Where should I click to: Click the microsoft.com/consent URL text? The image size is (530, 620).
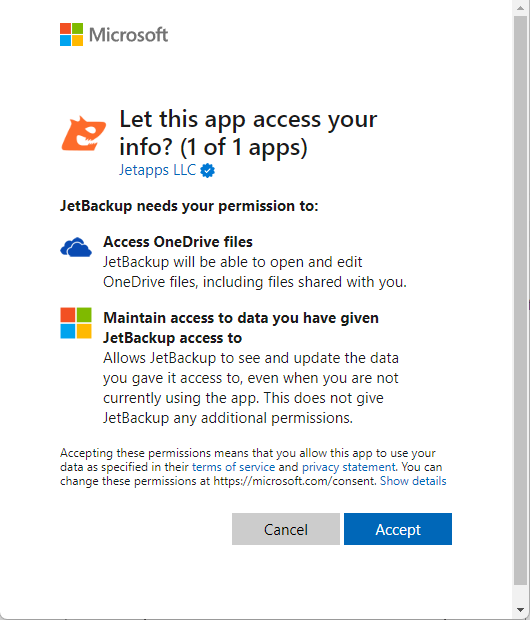[294, 481]
